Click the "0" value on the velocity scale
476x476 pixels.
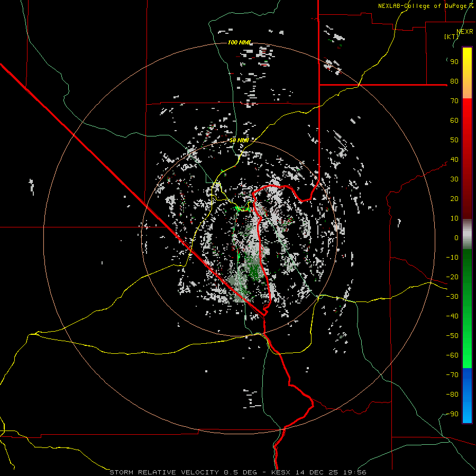pos(456,238)
